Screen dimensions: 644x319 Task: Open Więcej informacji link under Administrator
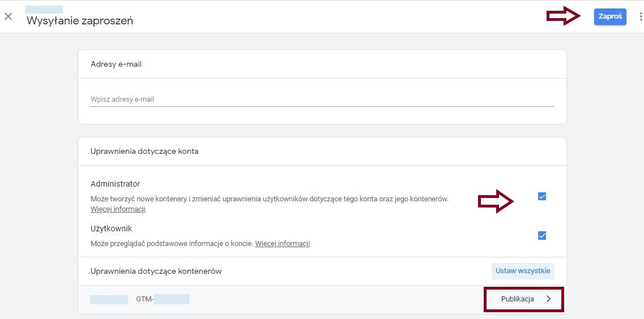[118, 209]
